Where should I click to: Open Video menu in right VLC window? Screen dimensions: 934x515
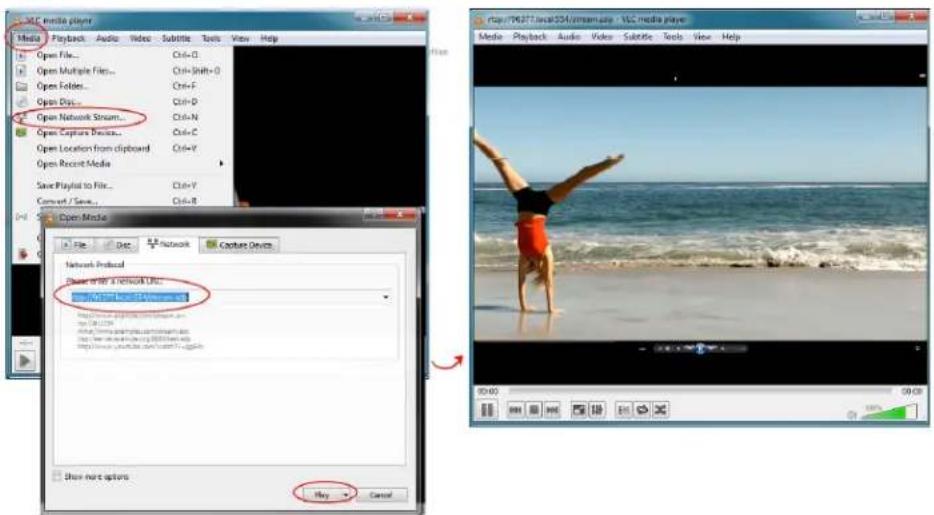click(602, 36)
